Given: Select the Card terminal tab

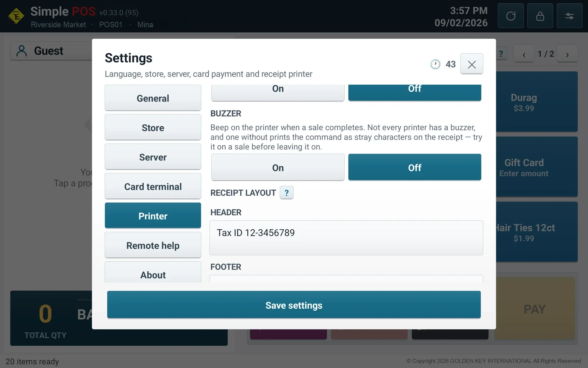Looking at the screenshot, I should coord(153,186).
